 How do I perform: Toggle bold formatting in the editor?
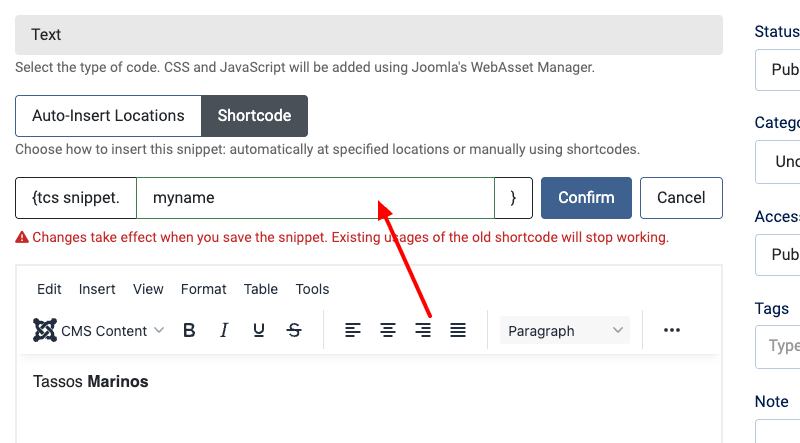tap(189, 331)
